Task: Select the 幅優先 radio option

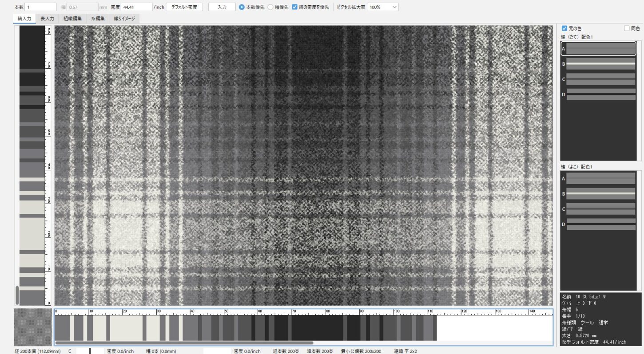Action: pos(270,7)
